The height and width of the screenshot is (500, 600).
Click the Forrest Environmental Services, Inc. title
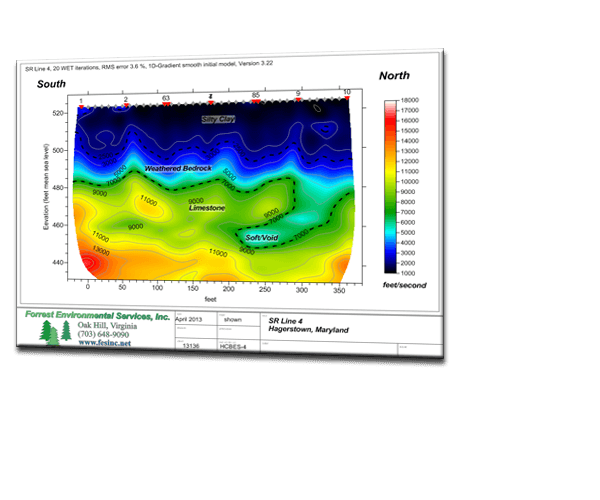(x=95, y=316)
